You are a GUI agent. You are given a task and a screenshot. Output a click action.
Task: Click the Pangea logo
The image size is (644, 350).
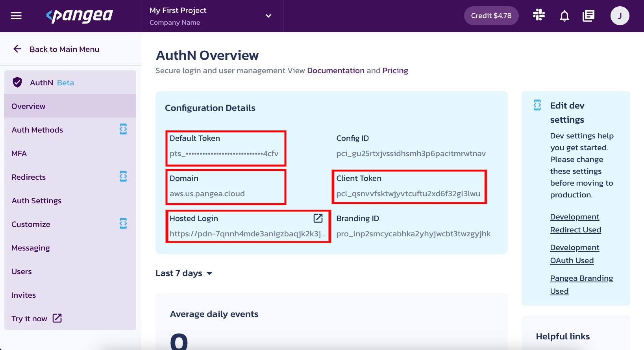(80, 16)
